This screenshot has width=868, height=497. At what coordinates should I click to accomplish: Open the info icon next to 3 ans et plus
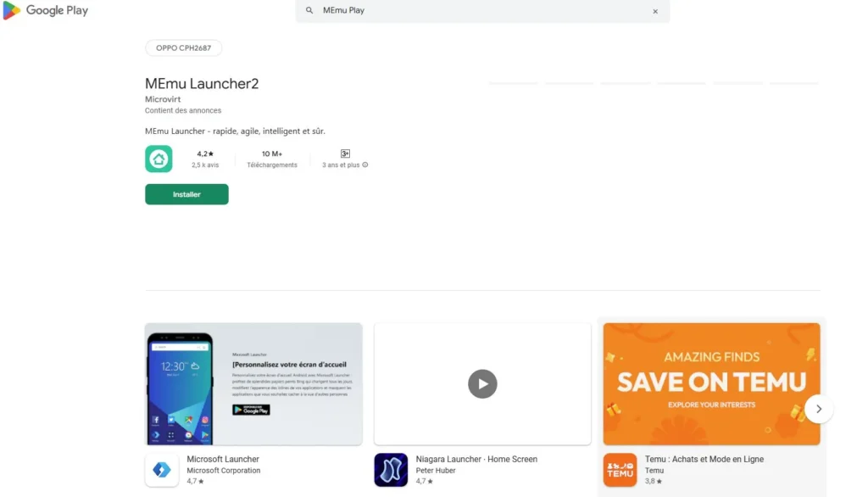(x=364, y=165)
